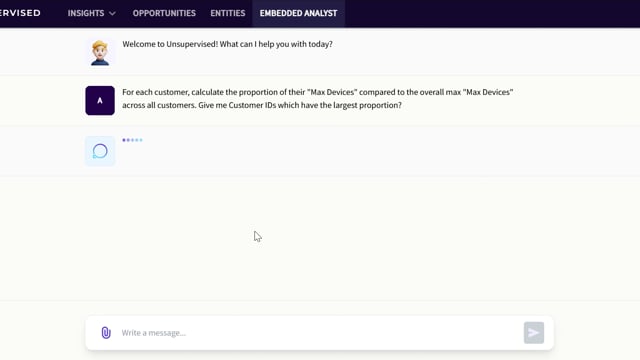The image size is (640, 360).
Task: Click the Unsupervised logo in header
Action: pos(20,13)
